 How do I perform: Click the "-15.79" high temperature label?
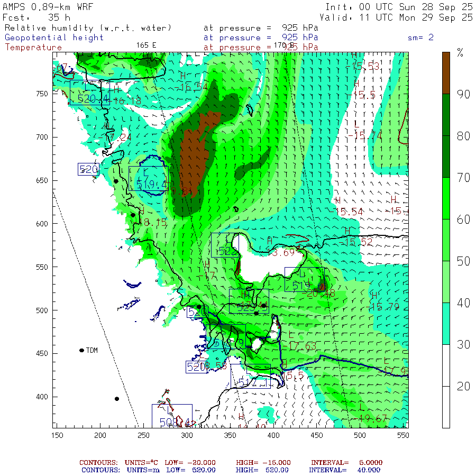(x=382, y=307)
